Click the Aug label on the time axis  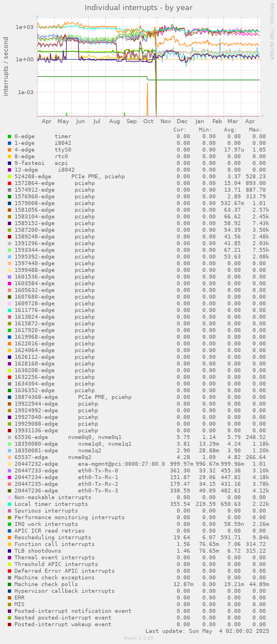click(115, 121)
